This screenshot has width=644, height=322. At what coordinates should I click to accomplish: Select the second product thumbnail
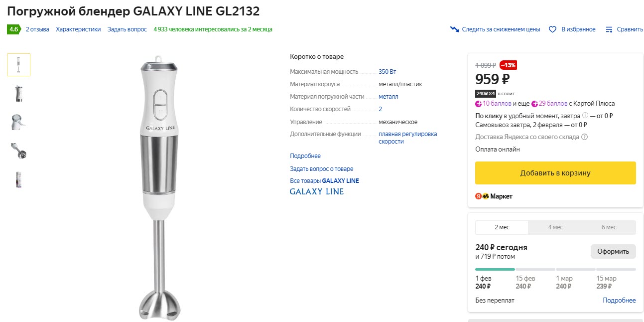[18, 93]
